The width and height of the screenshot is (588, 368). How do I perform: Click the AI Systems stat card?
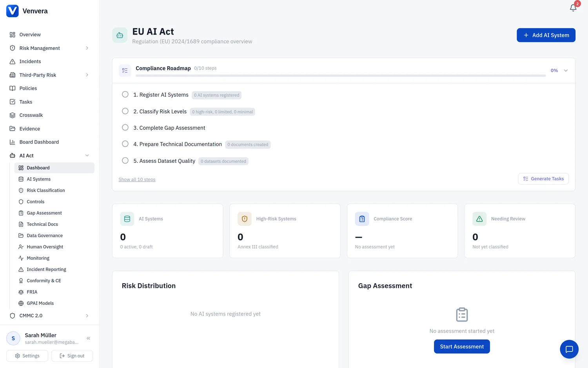pyautogui.click(x=167, y=231)
